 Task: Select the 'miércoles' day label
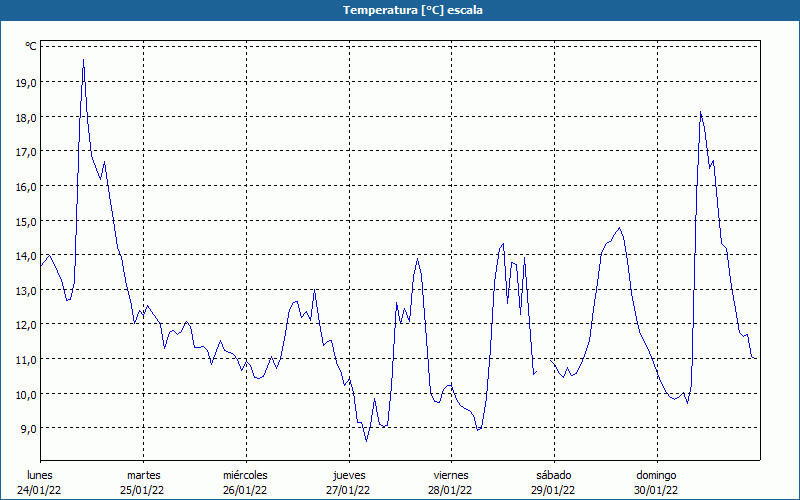click(245, 475)
